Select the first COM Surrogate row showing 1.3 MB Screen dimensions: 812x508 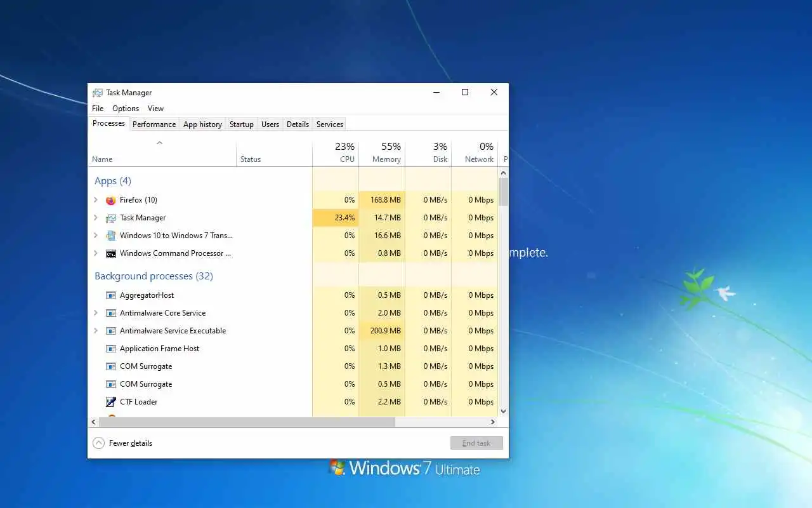click(293, 366)
